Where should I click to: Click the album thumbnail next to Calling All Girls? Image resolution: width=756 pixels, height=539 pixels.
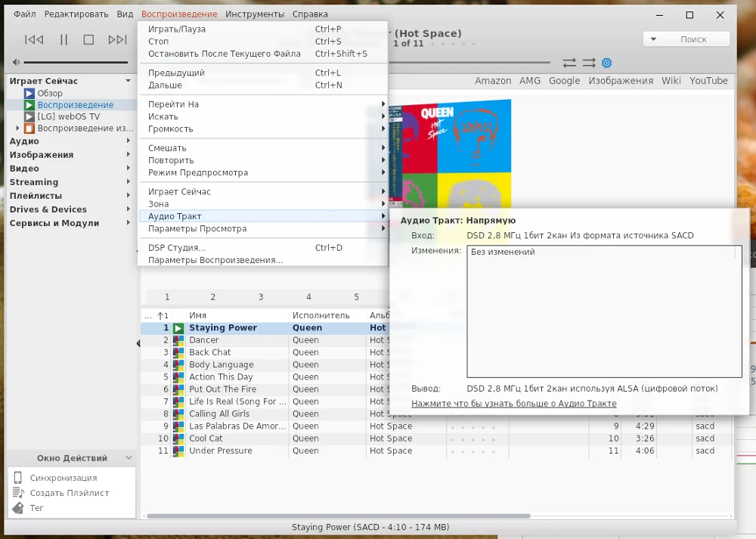pyautogui.click(x=178, y=414)
